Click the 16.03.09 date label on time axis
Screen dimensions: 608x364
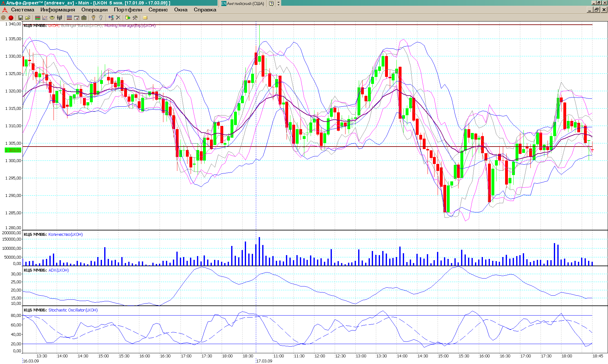(x=31, y=361)
